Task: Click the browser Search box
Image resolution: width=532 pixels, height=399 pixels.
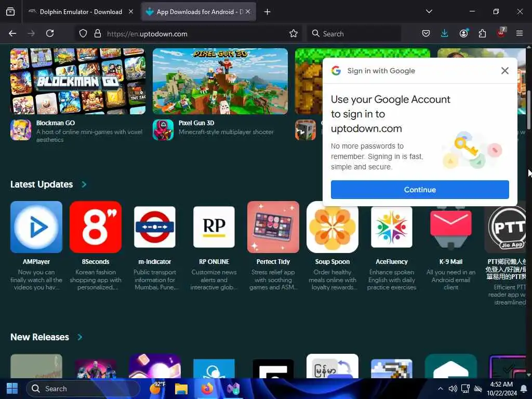Action: pyautogui.click(x=354, y=34)
